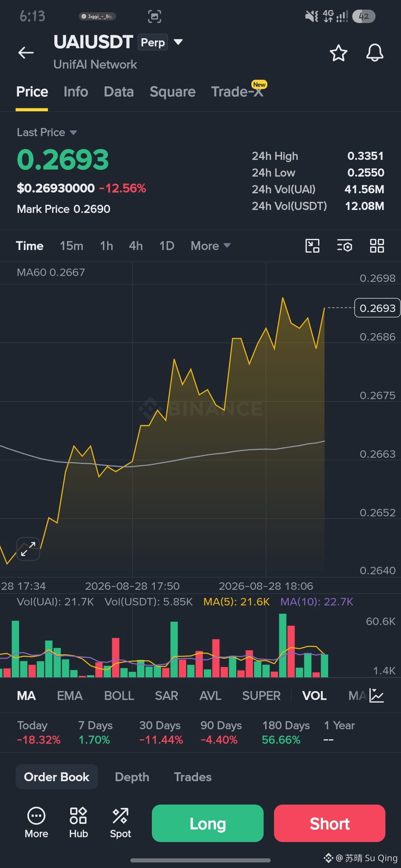Tap the 0.2693 current price label on chart
The width and height of the screenshot is (401, 868).
377,308
